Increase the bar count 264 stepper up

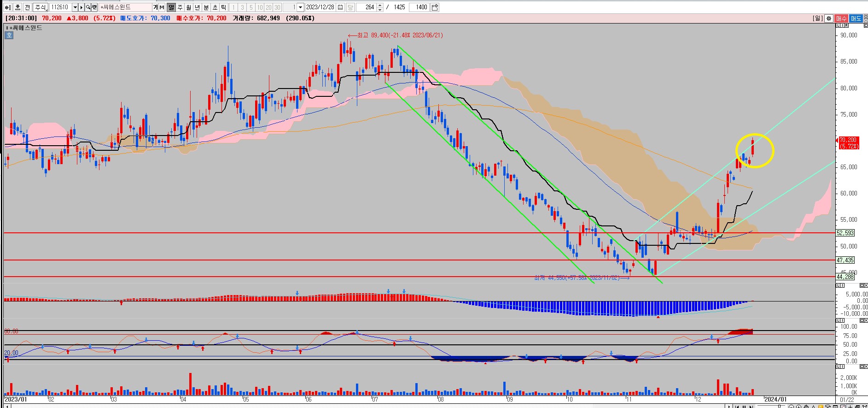pyautogui.click(x=379, y=5)
